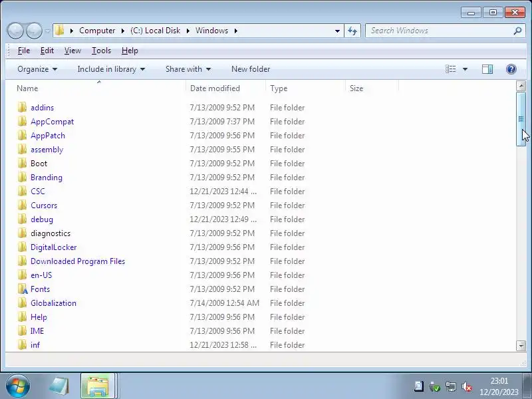
Task: Click the blue Help question mark icon
Action: coord(511,69)
